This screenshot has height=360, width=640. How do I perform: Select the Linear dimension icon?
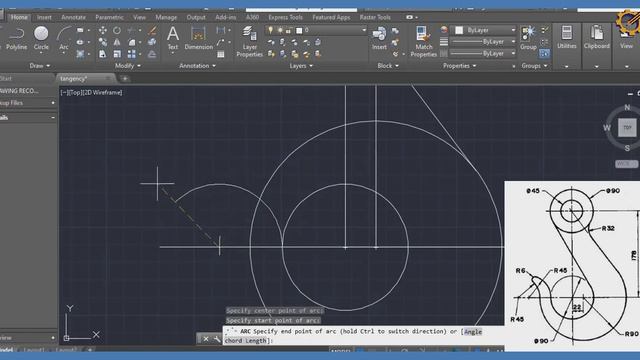220,30
